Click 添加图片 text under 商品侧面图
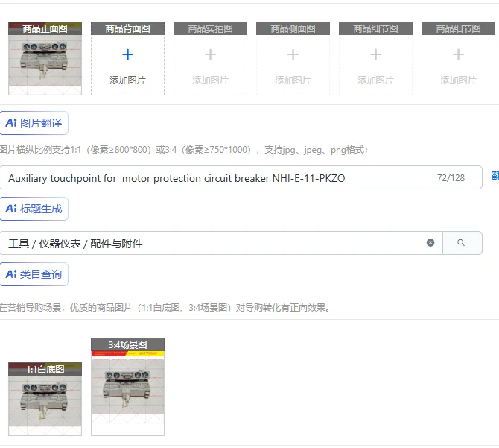The image size is (499, 448). click(x=293, y=81)
